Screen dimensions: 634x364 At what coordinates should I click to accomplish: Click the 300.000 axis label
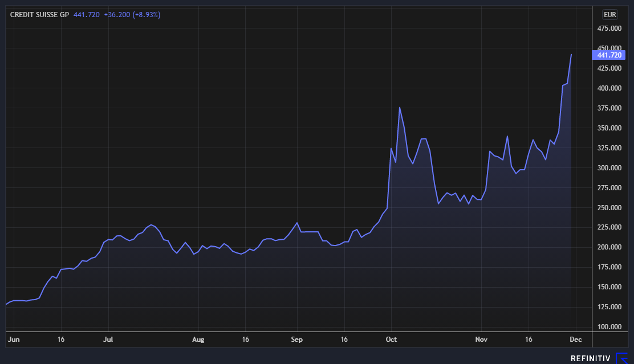609,168
